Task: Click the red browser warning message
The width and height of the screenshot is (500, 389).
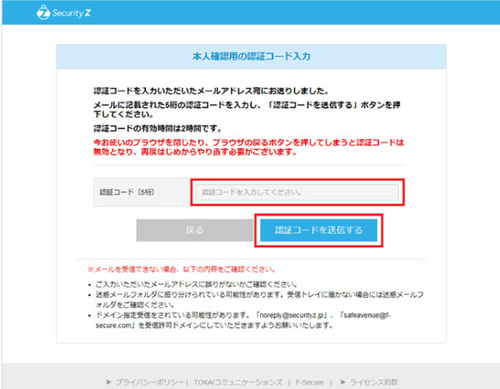Action: [248, 147]
